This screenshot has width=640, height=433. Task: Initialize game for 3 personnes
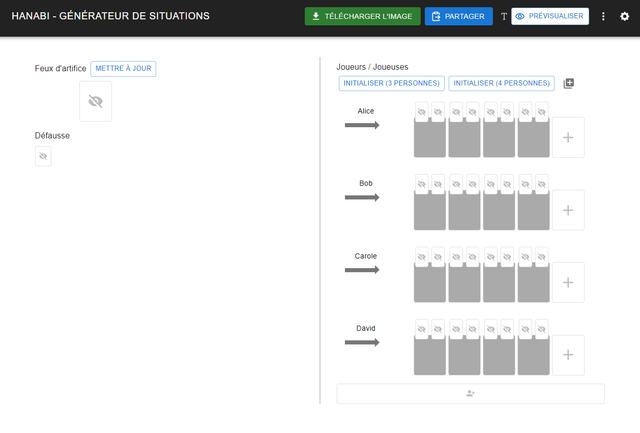point(391,83)
